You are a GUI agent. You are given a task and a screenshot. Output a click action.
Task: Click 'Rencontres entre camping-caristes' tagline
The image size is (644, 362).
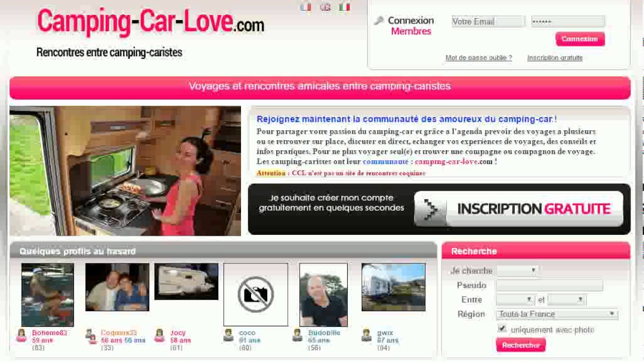pos(109,52)
